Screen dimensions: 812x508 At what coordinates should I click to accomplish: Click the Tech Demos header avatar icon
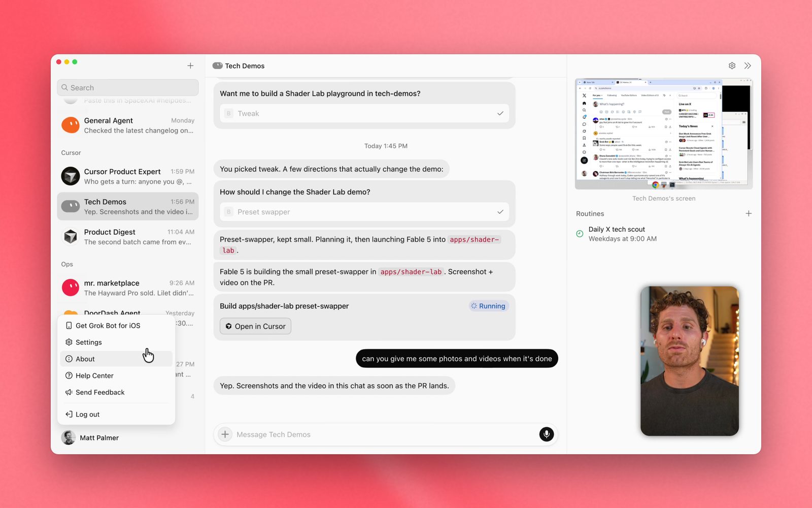tap(217, 66)
